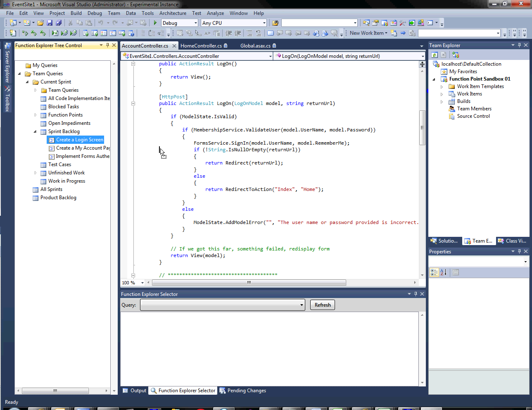Click the Function Explorer tree horizontal scrollbar
532x410 pixels.
click(x=55, y=391)
